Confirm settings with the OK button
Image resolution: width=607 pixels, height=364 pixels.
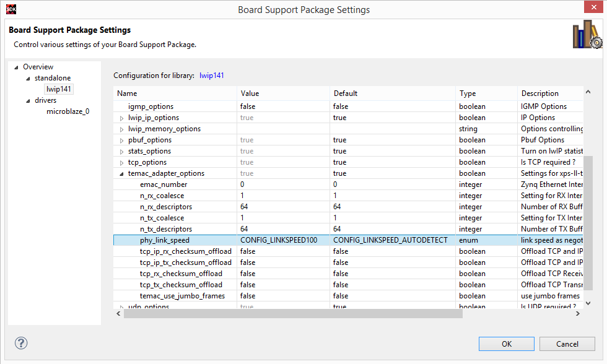(507, 344)
